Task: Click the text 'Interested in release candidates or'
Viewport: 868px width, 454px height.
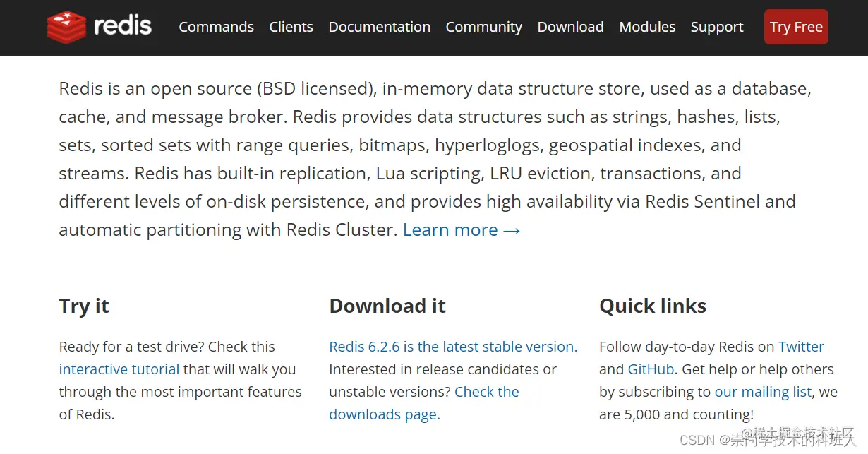Action: click(x=442, y=369)
